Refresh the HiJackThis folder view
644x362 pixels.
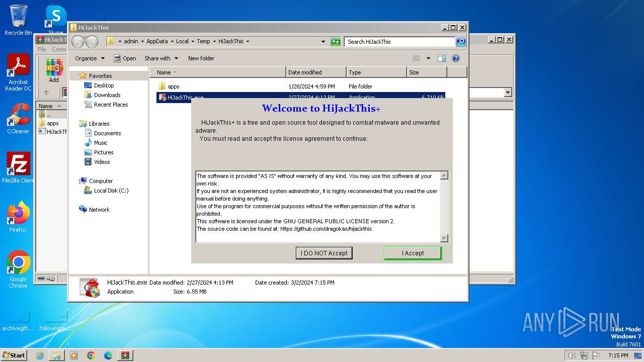tap(336, 42)
